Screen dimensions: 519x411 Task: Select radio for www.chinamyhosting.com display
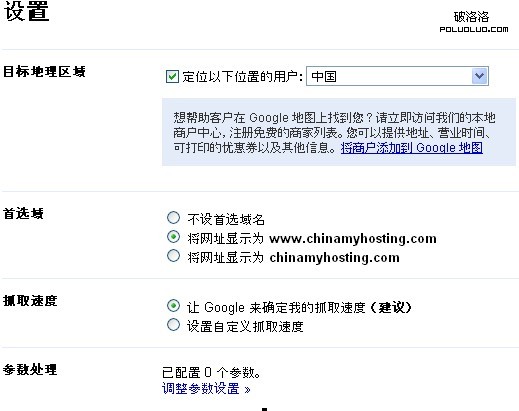pos(173,237)
